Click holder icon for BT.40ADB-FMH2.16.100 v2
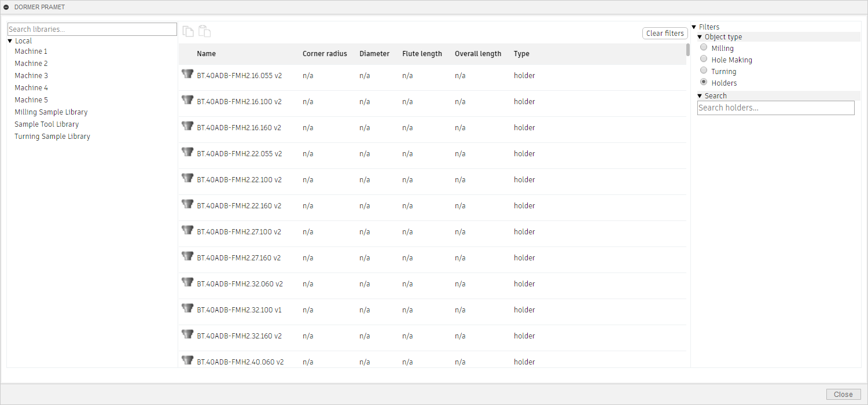 (187, 100)
